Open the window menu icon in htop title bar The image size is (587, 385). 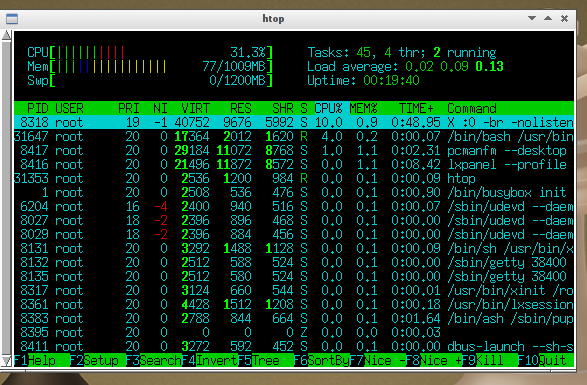click(12, 19)
